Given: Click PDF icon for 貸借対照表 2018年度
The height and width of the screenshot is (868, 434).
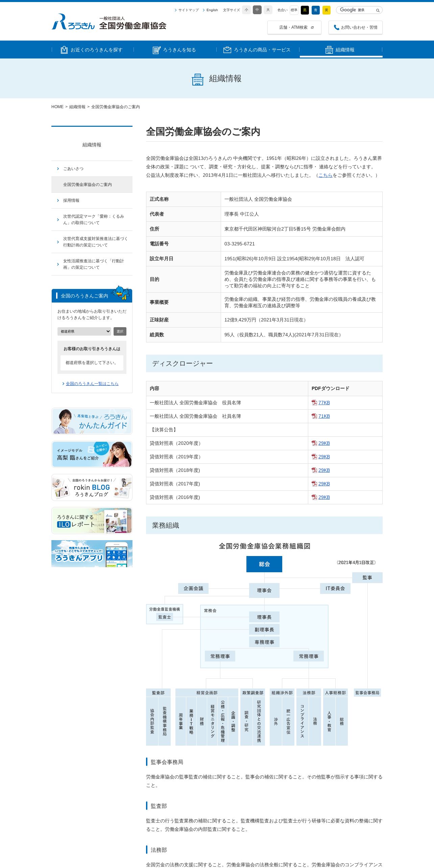Looking at the screenshot, I should (x=314, y=470).
